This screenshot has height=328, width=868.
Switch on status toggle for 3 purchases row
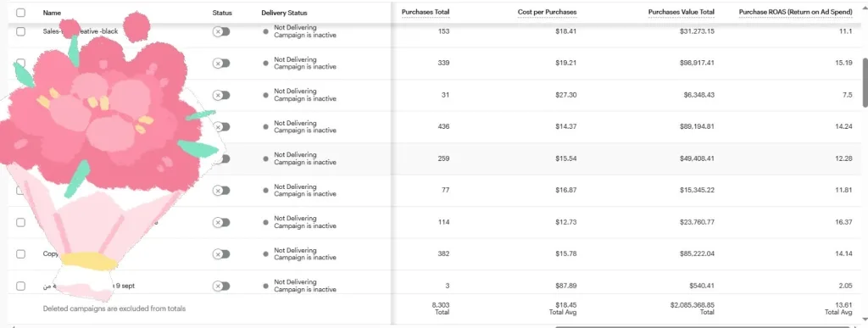[x=221, y=286]
